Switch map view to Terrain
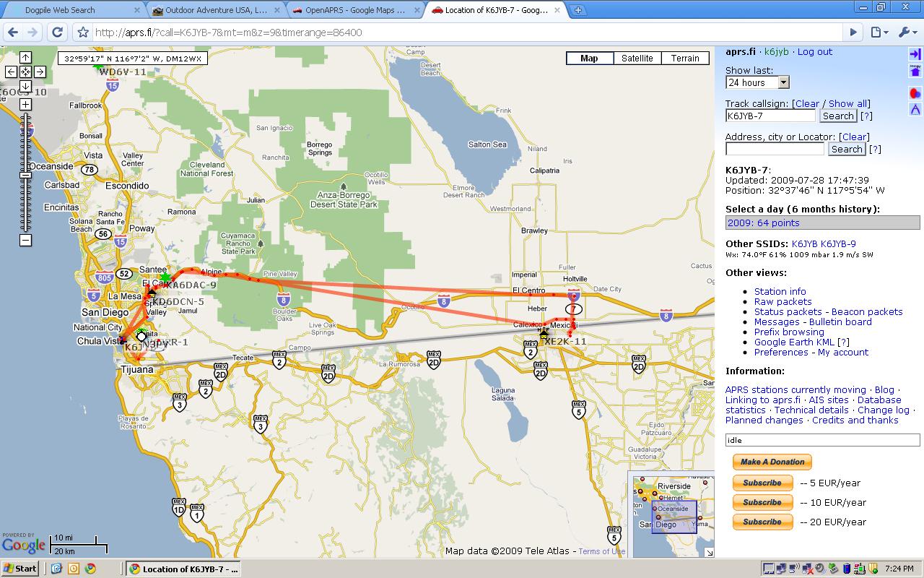The width and height of the screenshot is (924, 578). tap(685, 59)
